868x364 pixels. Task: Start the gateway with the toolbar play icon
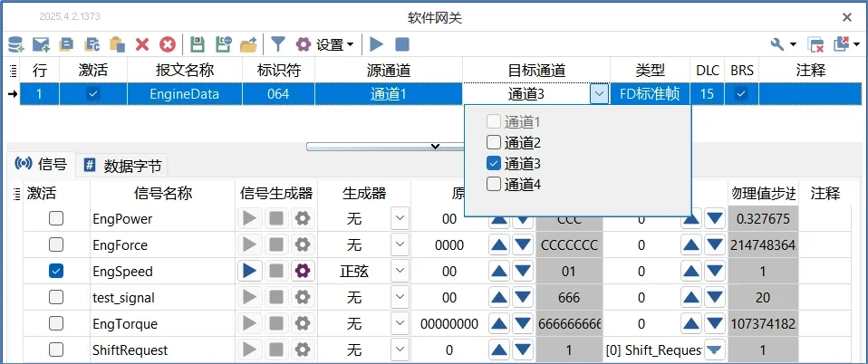377,43
